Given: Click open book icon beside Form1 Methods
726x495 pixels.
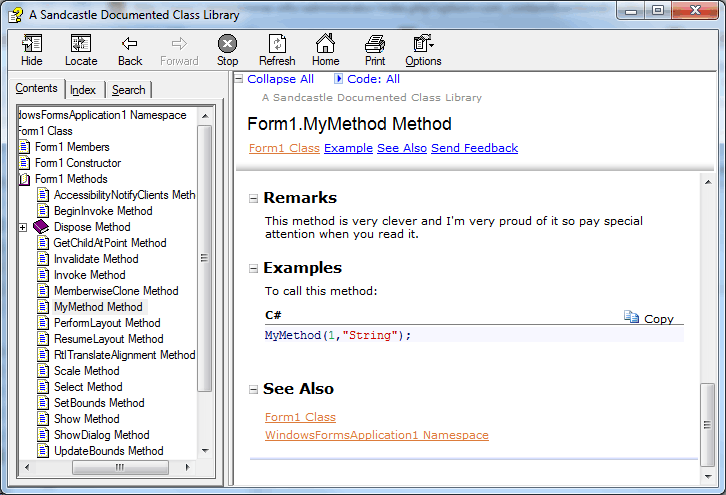Looking at the screenshot, I should [25, 179].
